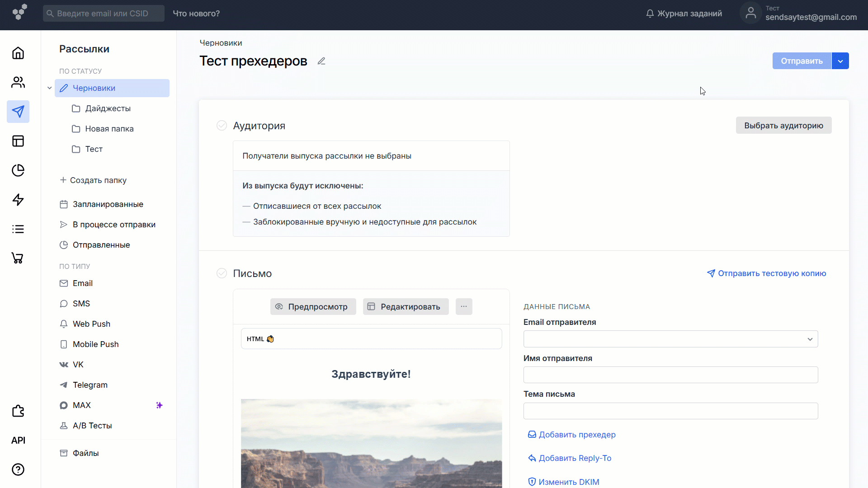Click the Тема письма input field

click(x=670, y=411)
